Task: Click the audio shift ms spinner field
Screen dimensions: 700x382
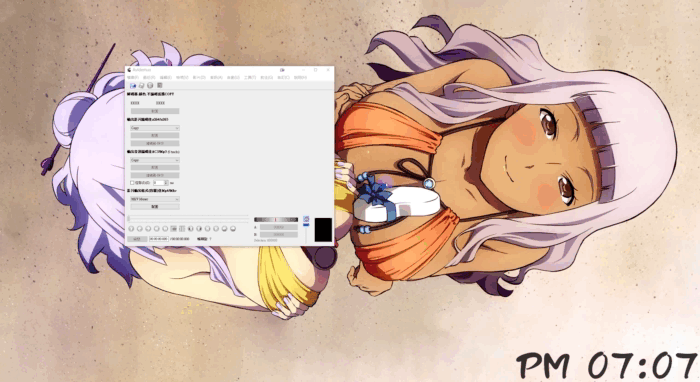Action: point(160,183)
